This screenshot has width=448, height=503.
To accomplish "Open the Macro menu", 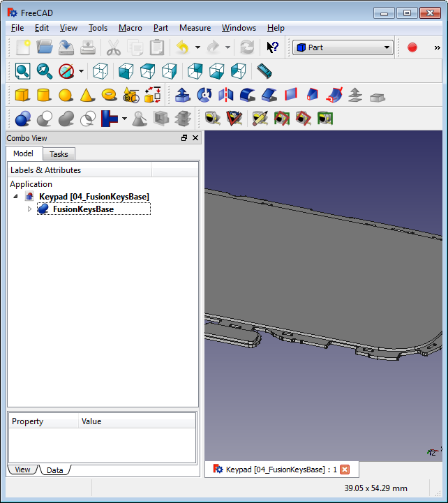I will (130, 28).
